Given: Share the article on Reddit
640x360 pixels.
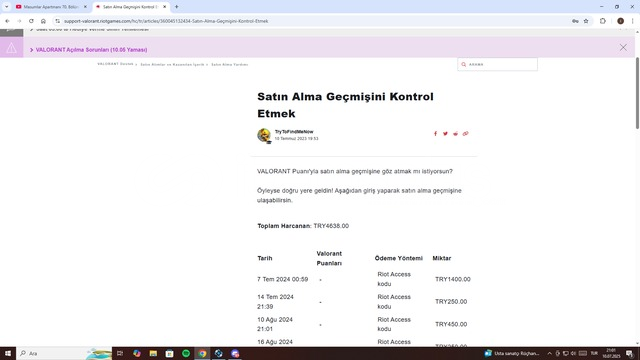Looking at the screenshot, I should coord(456,134).
